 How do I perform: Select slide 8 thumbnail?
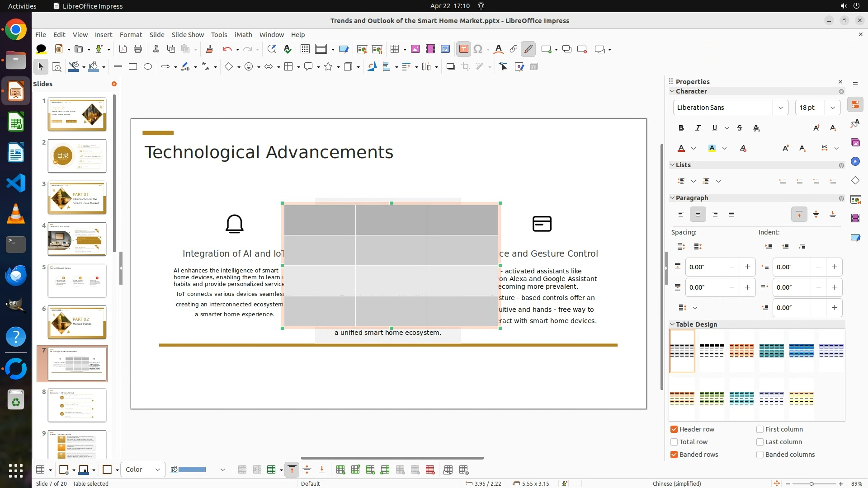(x=77, y=405)
